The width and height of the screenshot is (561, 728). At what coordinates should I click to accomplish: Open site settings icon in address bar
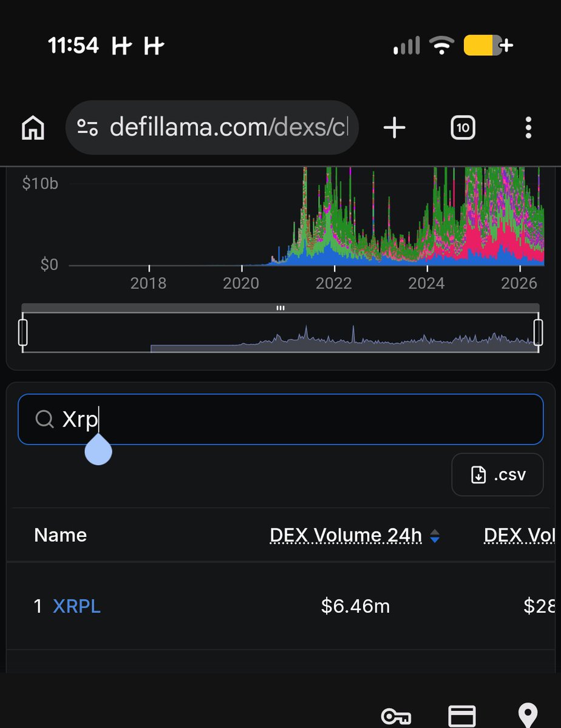click(x=87, y=127)
